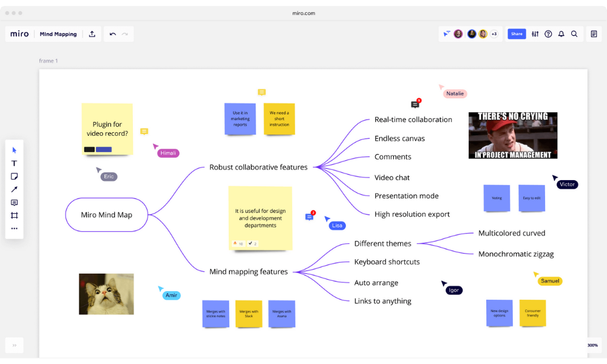Image resolution: width=607 pixels, height=364 pixels.
Task: Expand the bottom-left panel chevrons
Action: [15, 345]
